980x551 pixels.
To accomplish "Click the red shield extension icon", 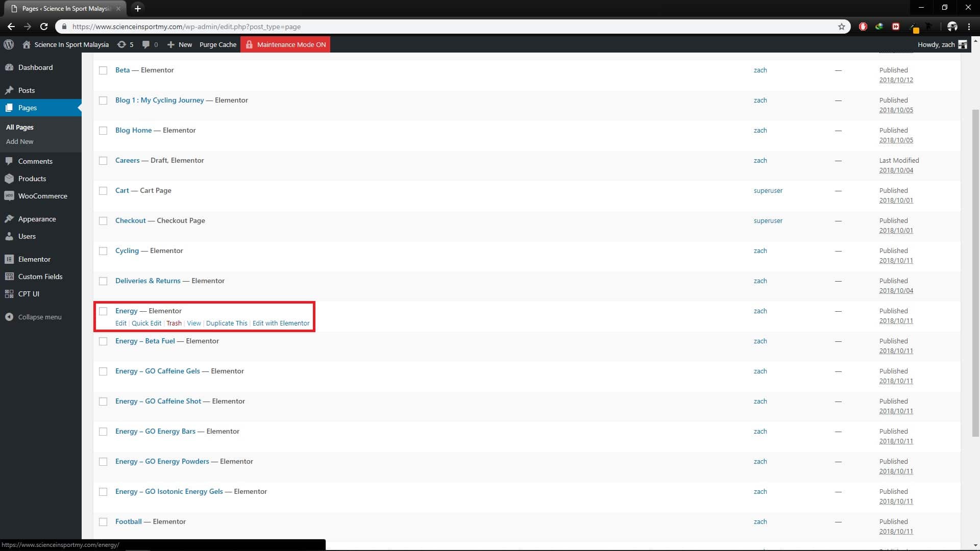I will point(863,27).
